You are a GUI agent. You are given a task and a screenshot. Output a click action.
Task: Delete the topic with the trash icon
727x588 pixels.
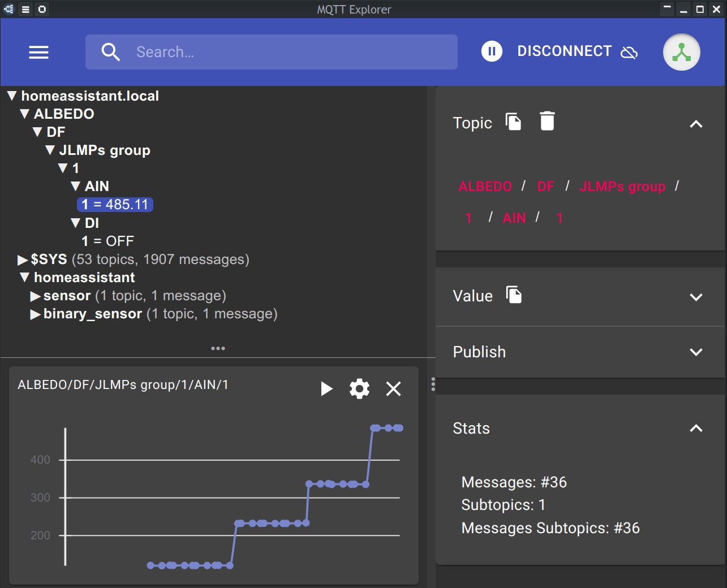pos(547,121)
